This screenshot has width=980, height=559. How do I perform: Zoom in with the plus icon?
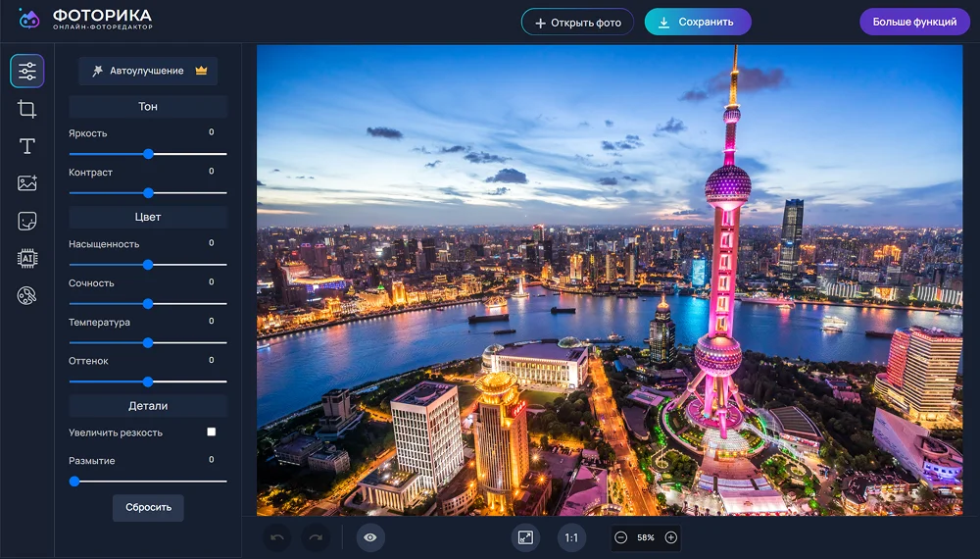[x=671, y=537]
